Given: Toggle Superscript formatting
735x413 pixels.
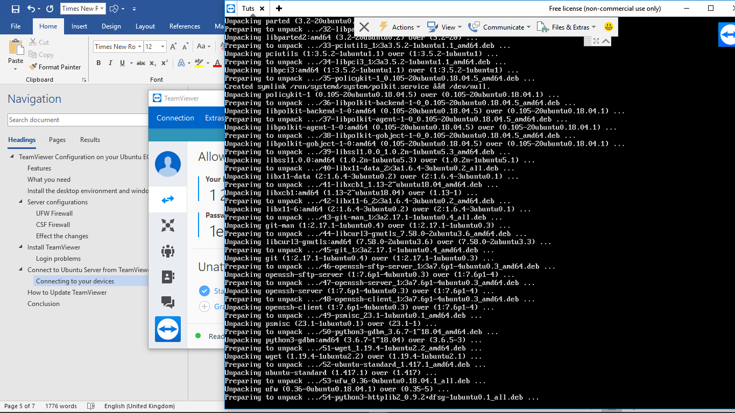Looking at the screenshot, I should tap(164, 63).
